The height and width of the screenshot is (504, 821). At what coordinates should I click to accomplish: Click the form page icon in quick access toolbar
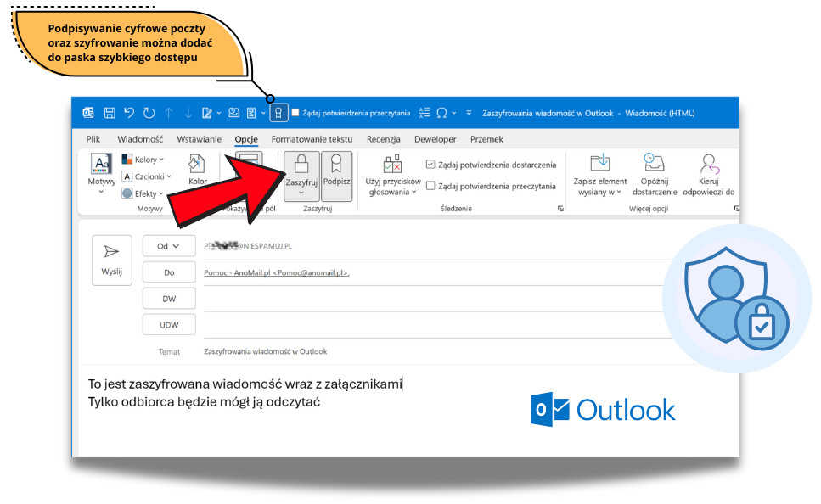252,113
